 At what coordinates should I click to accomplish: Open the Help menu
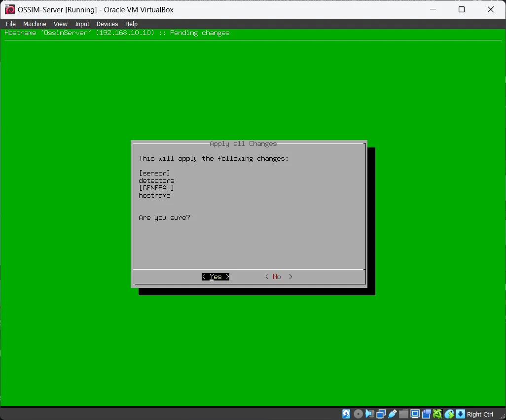click(131, 24)
